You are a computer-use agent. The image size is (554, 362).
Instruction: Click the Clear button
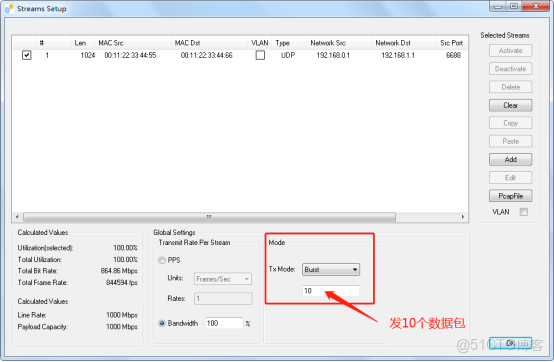point(510,105)
